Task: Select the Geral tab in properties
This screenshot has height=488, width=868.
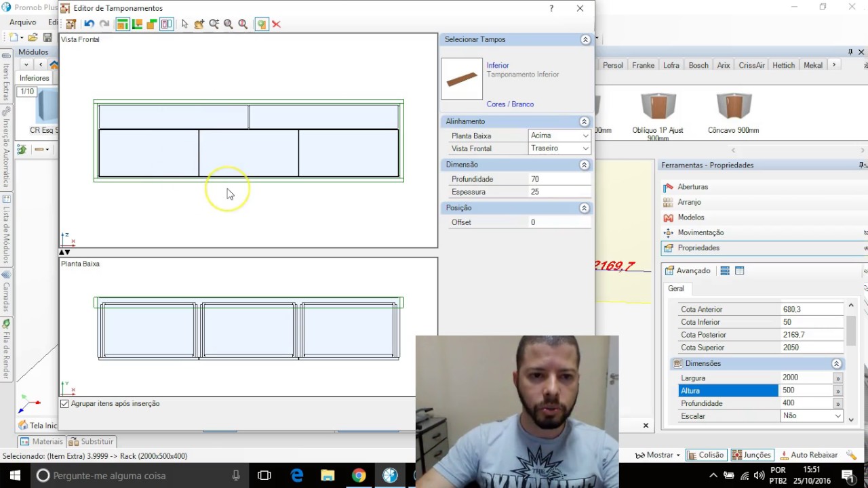Action: pos(676,288)
